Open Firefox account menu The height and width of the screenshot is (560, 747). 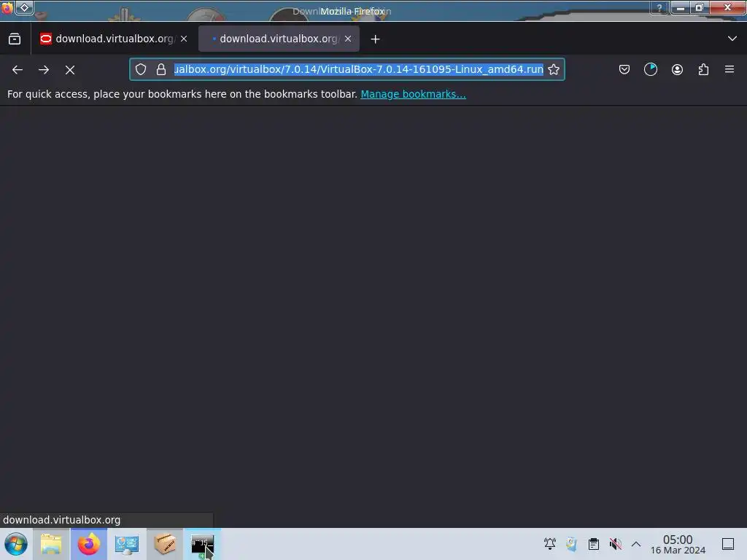[677, 69]
